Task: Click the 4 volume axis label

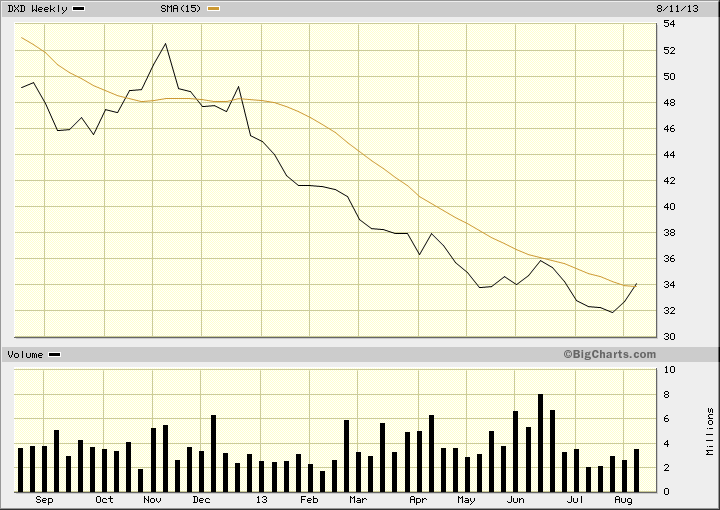Action: pyautogui.click(x=666, y=444)
